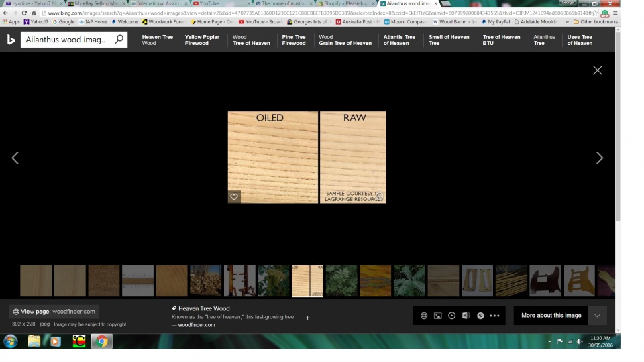Click the Bing logo icon

pyautogui.click(x=11, y=40)
